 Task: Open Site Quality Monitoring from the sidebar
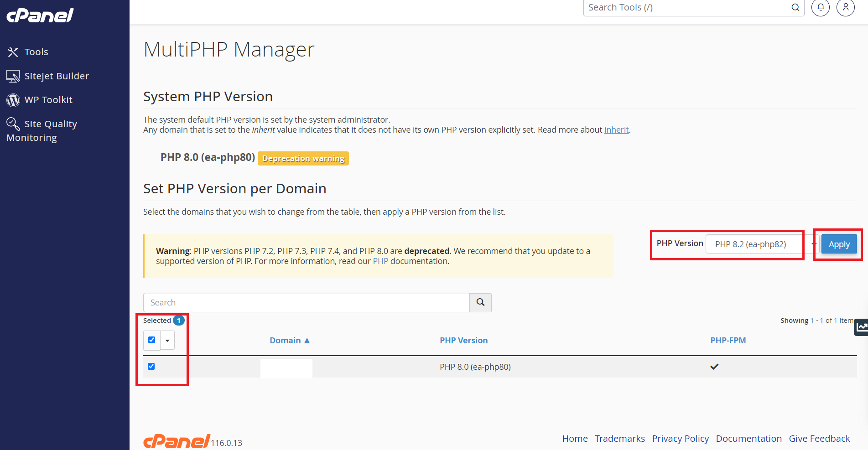click(42, 130)
